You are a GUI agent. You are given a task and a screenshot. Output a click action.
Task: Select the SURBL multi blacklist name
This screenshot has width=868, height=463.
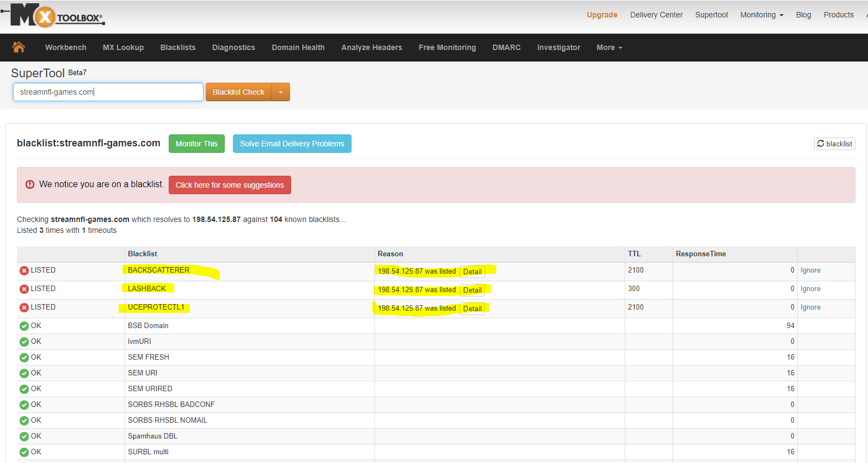point(148,452)
